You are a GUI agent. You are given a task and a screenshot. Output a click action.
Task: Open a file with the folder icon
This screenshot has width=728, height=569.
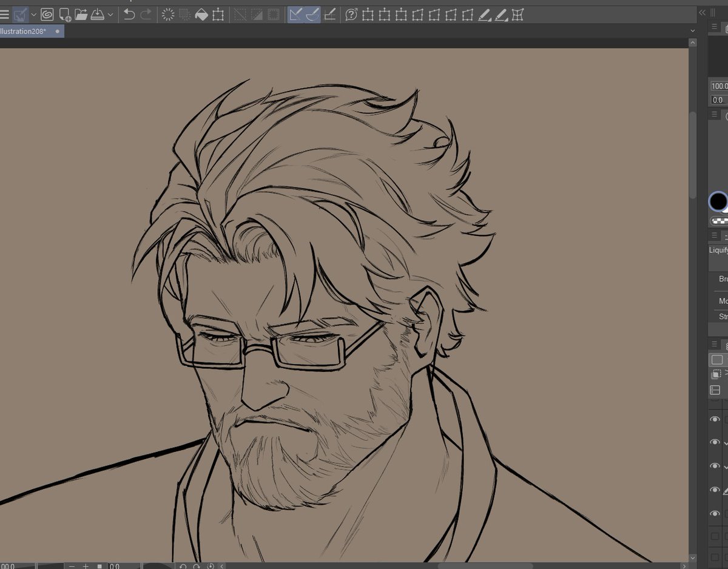coord(81,15)
